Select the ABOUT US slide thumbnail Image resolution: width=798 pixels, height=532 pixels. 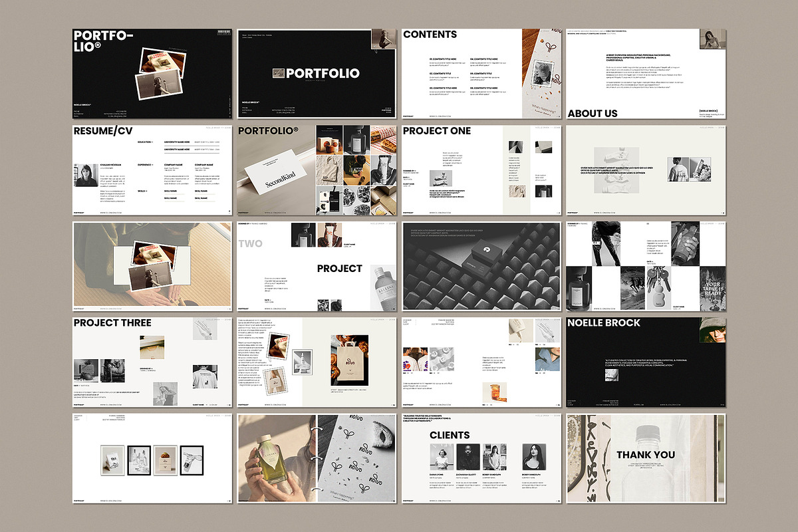click(646, 73)
